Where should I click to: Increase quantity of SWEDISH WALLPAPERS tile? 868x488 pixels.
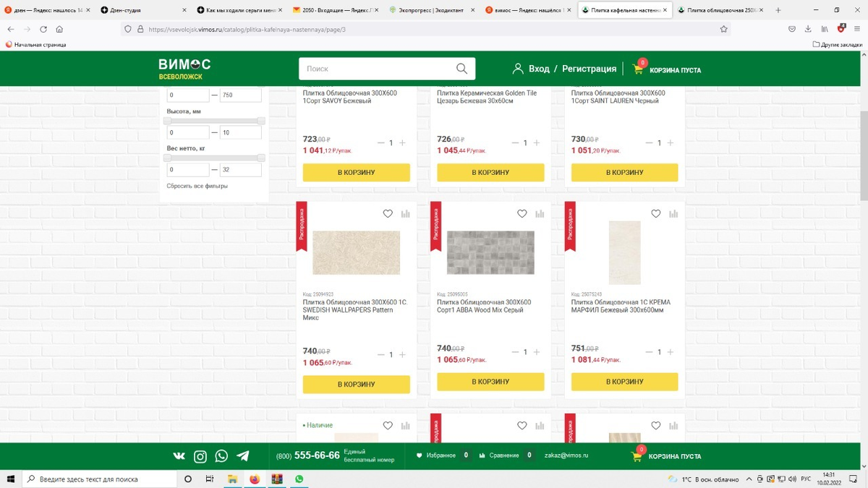point(403,355)
